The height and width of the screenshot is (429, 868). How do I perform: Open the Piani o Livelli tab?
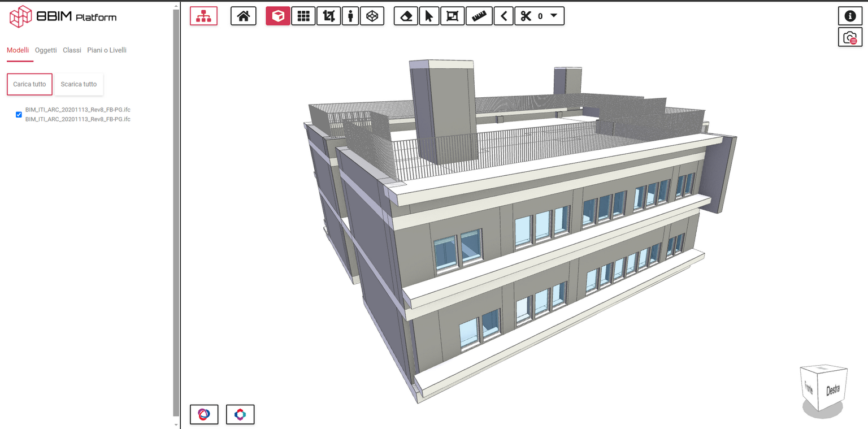[x=107, y=50]
